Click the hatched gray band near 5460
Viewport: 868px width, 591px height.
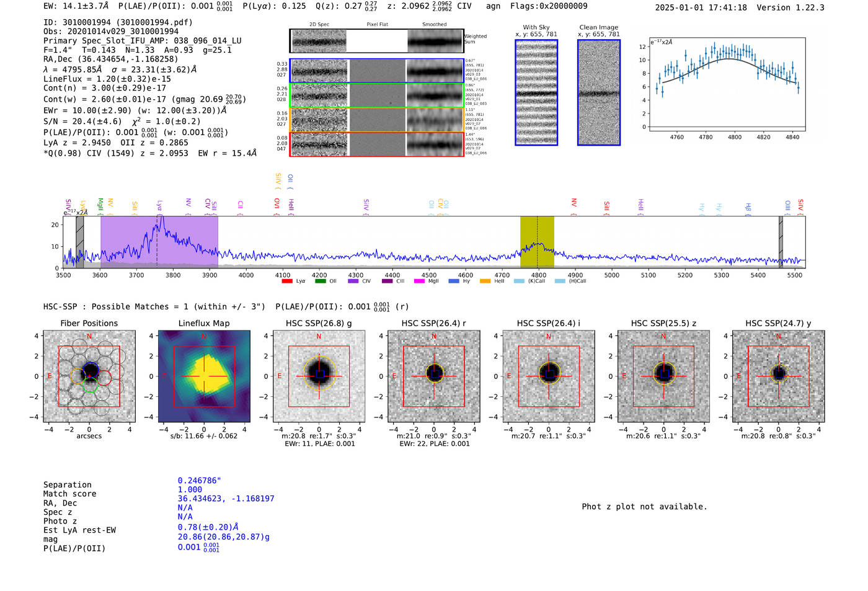click(x=781, y=242)
